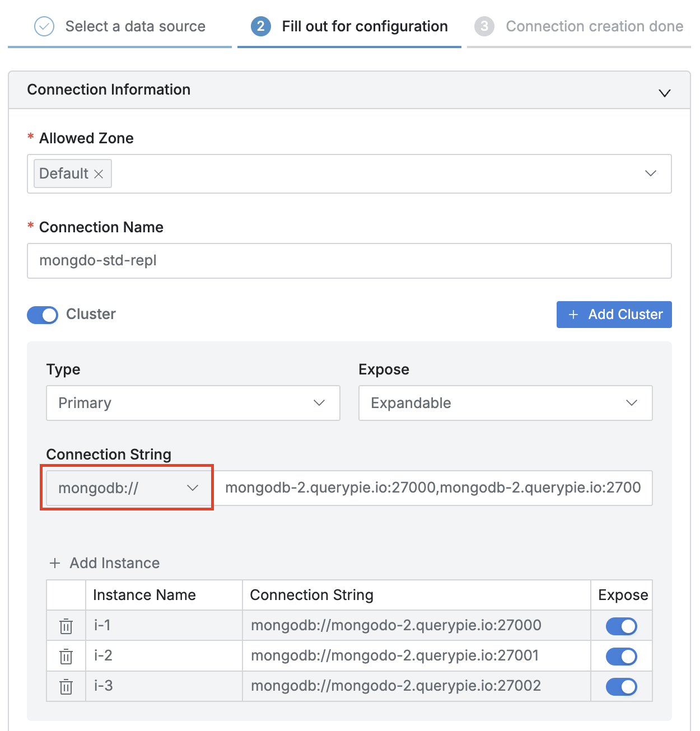This screenshot has height=731, width=700.
Task: Open the Expose dropdown showing Expandable
Action: (505, 403)
